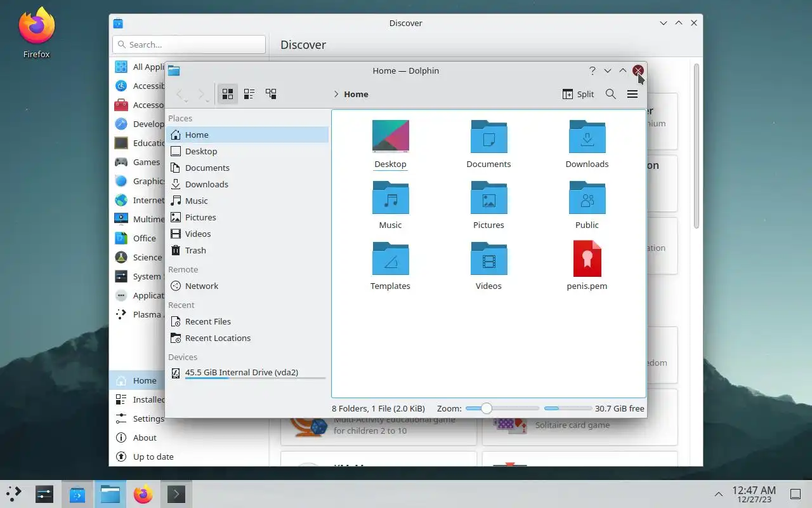Click the Dolphin search magnifier icon
This screenshot has width=812, height=508.
click(x=611, y=94)
